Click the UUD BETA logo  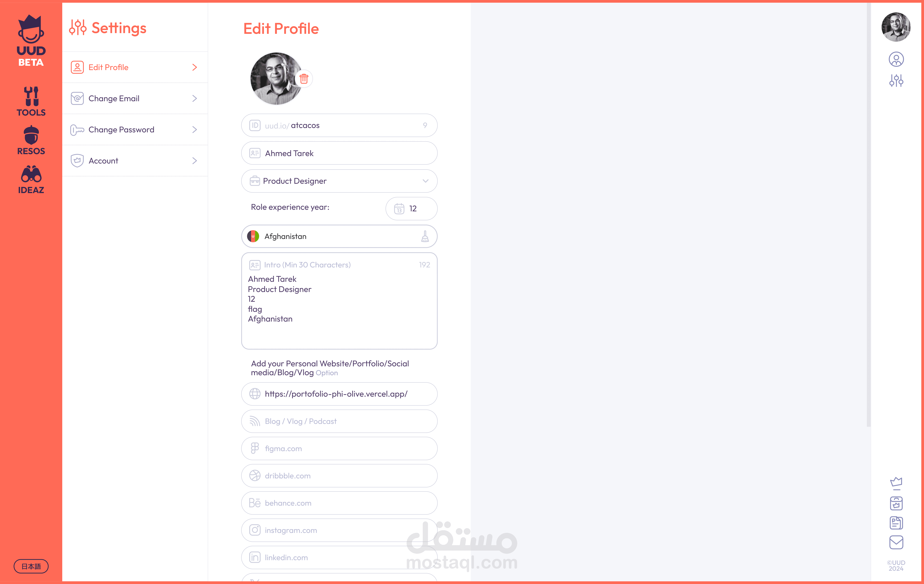tap(31, 40)
